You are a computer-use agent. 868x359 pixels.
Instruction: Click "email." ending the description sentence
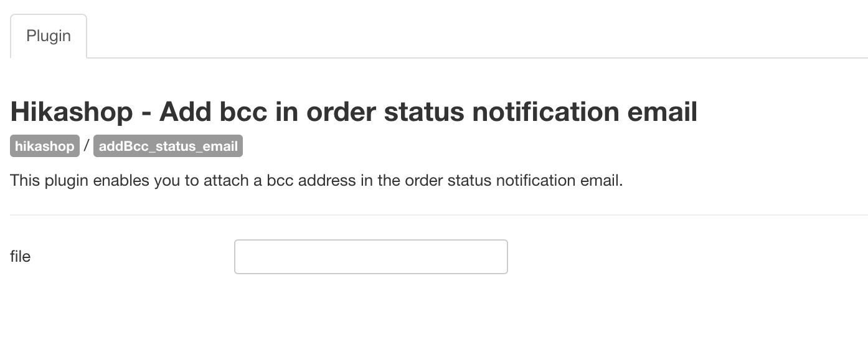point(602,181)
